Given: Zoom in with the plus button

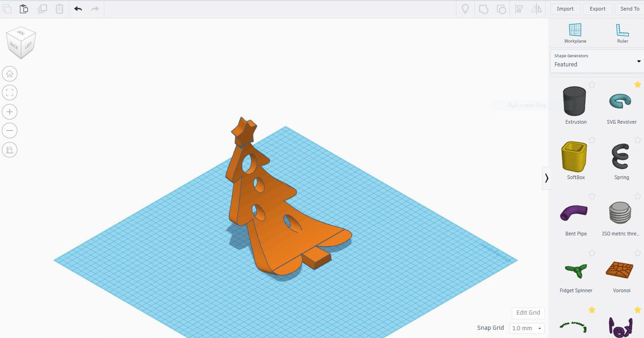Looking at the screenshot, I should (x=10, y=112).
